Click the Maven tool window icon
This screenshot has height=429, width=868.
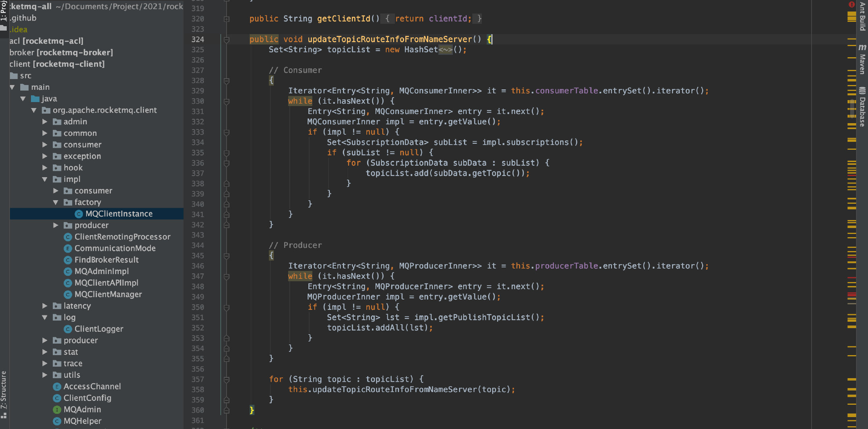point(862,47)
